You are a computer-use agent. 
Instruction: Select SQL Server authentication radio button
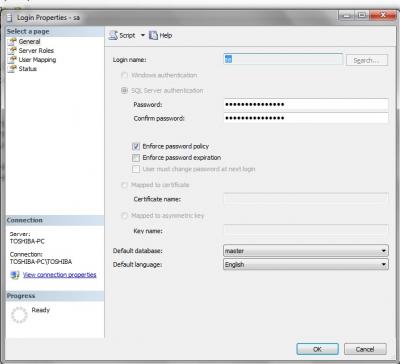[124, 90]
